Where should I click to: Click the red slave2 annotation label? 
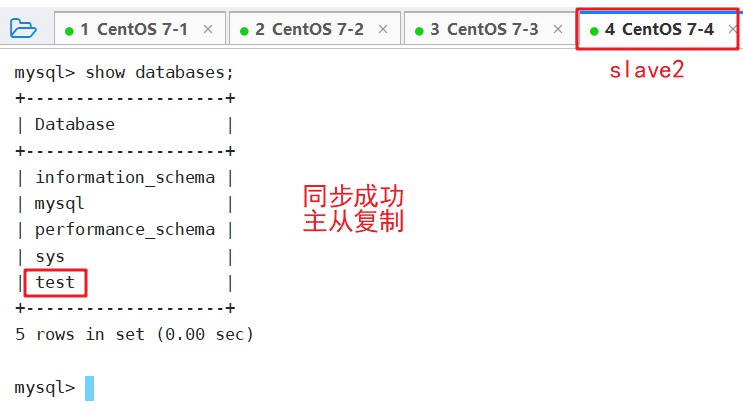pyautogui.click(x=646, y=70)
